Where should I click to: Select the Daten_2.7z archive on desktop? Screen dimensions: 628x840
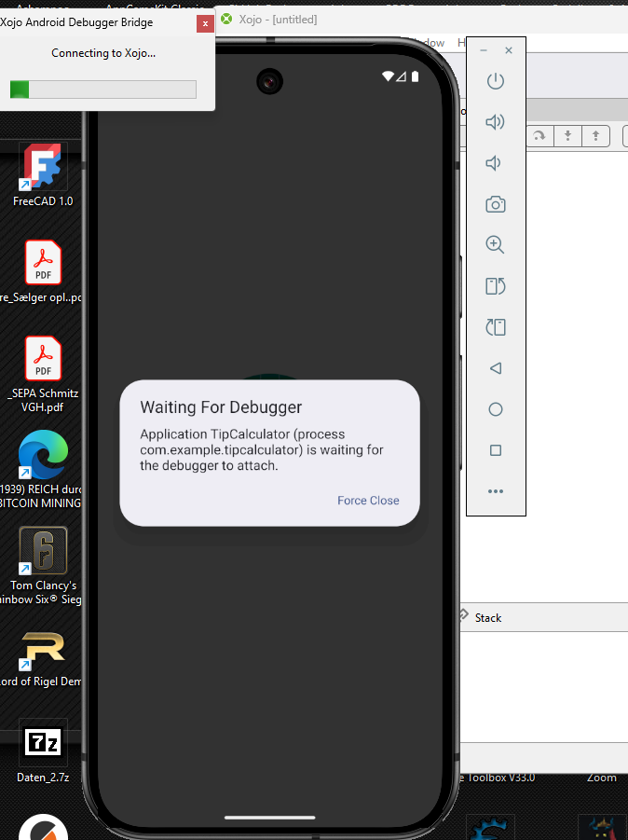click(x=43, y=750)
